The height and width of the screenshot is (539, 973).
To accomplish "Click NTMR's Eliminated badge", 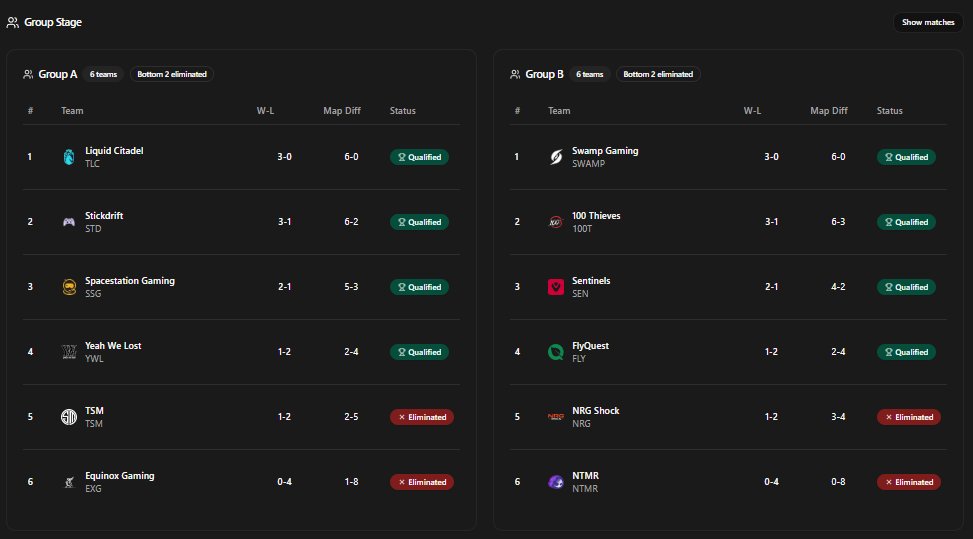I will coord(909,482).
